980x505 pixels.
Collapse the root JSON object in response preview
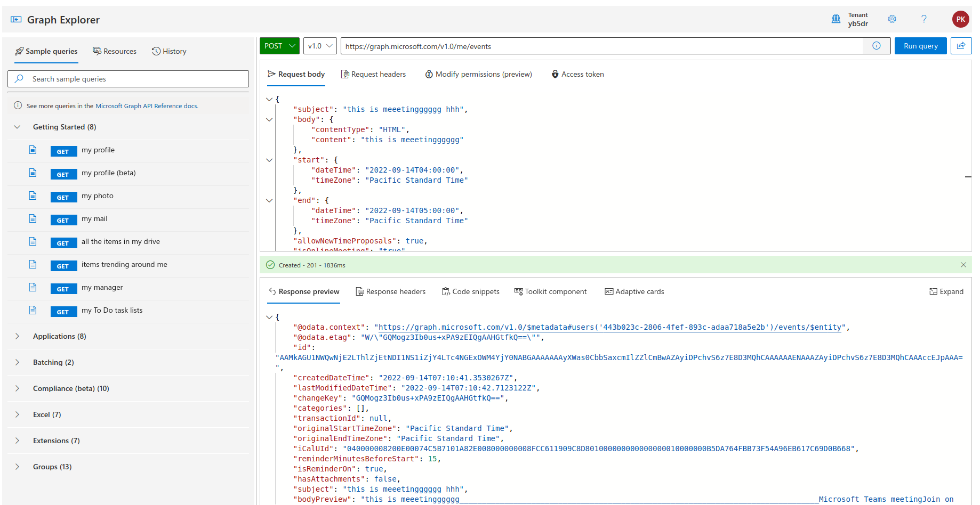coord(269,317)
